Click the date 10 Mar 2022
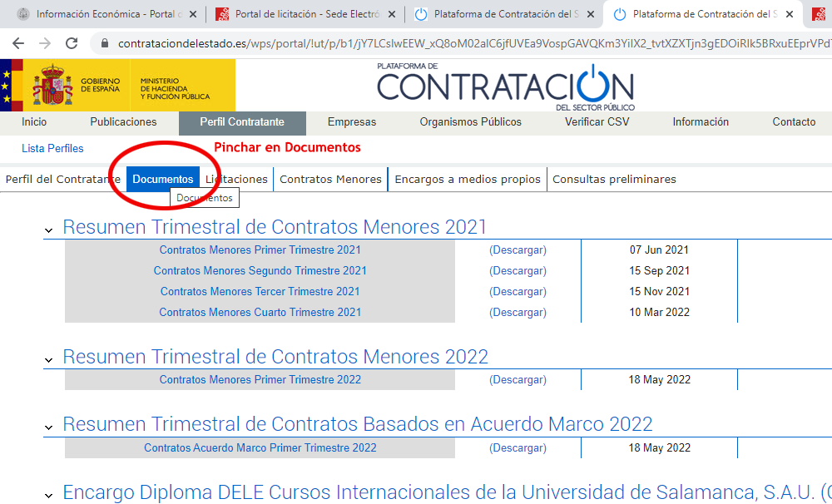 (x=659, y=312)
